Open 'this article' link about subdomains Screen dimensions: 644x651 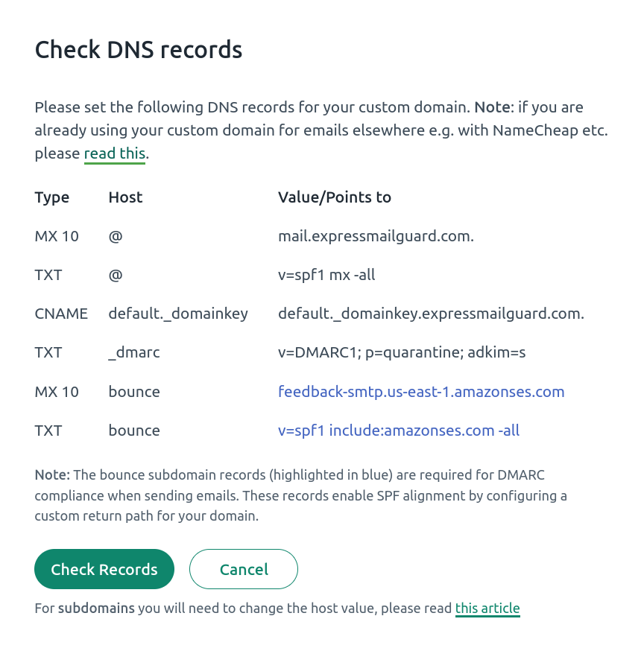click(487, 609)
